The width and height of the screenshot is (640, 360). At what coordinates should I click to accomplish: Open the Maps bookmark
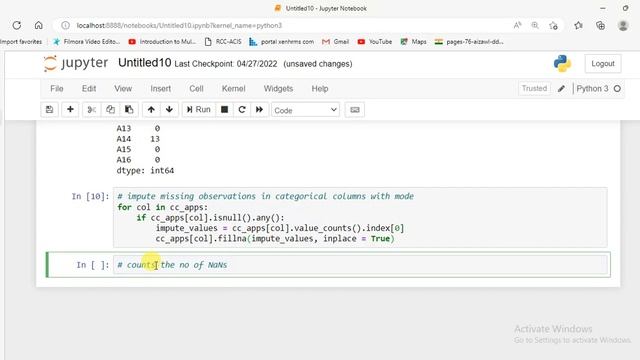pyautogui.click(x=413, y=42)
